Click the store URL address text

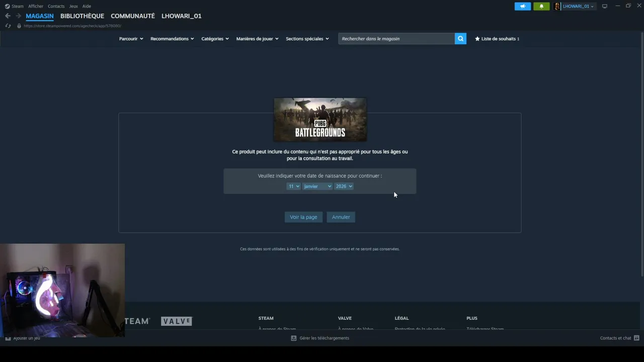[72, 26]
